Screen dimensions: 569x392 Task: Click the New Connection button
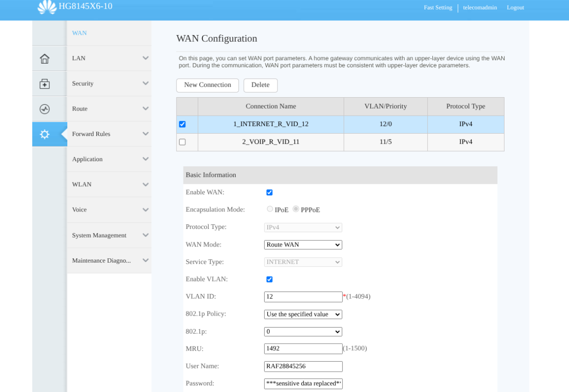point(207,85)
